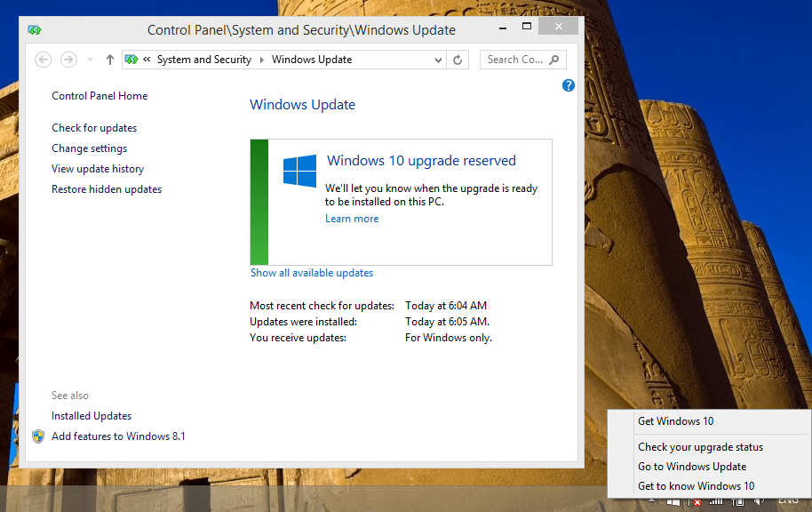812x512 pixels.
Task: Click the Windows Update breadcrumb segment
Action: 312,60
